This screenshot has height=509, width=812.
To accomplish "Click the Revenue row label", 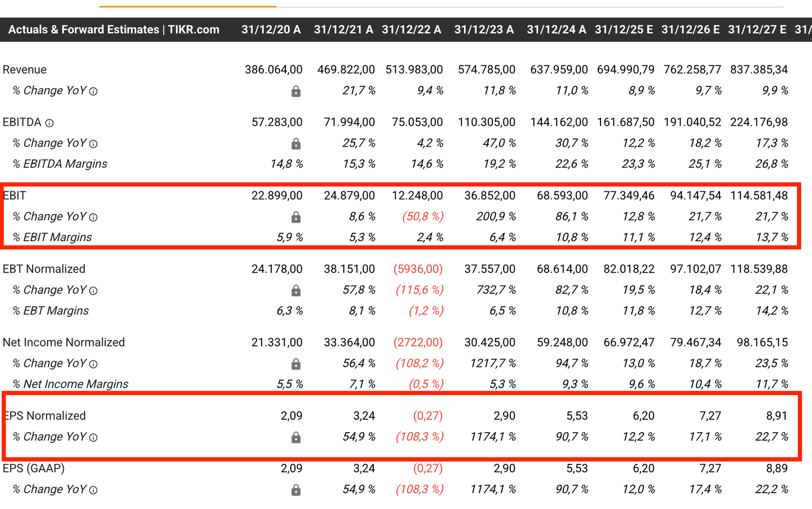I will [x=25, y=69].
